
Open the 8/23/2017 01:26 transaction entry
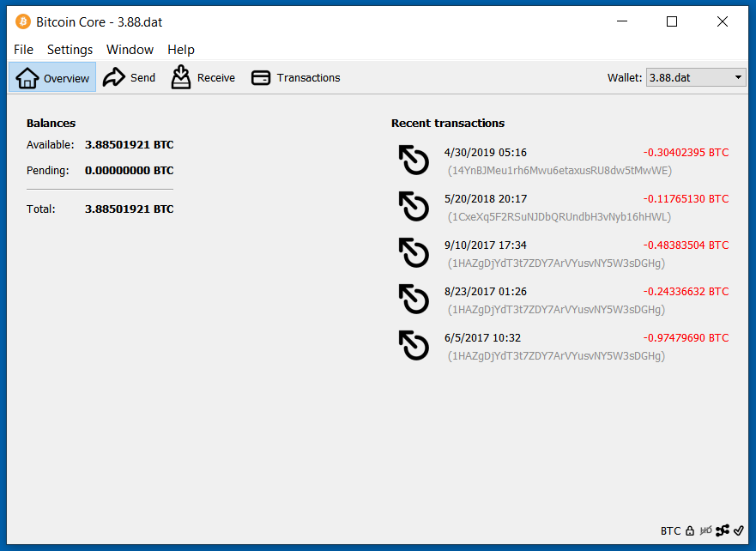point(558,300)
